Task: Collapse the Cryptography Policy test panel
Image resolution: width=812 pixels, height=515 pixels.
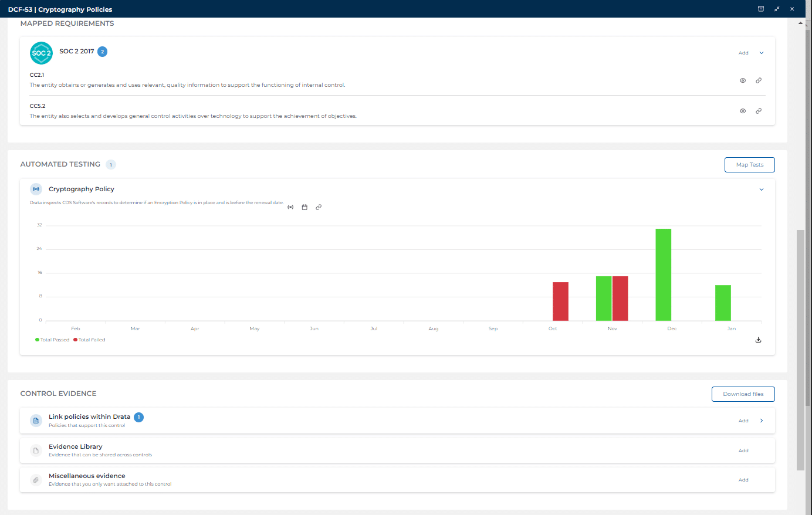Action: (762, 189)
